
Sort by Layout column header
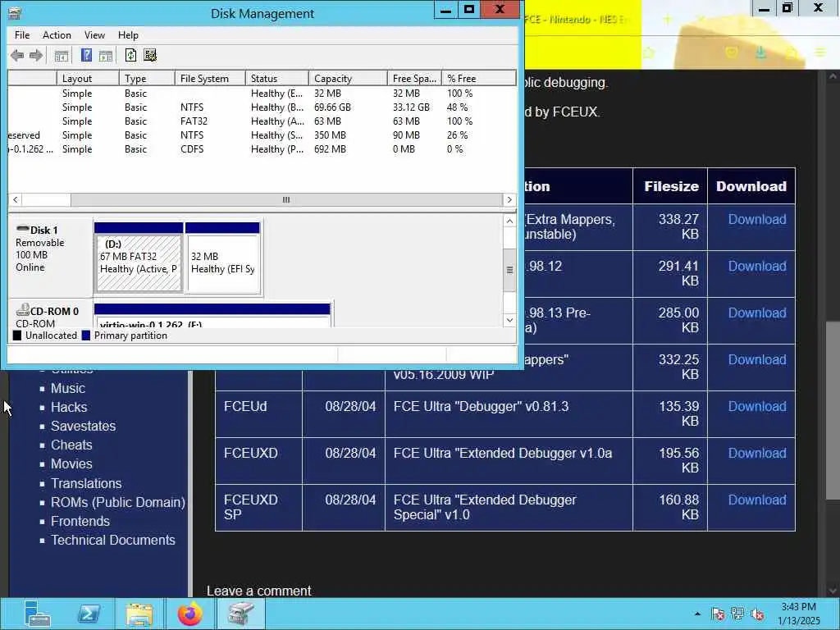click(88, 78)
